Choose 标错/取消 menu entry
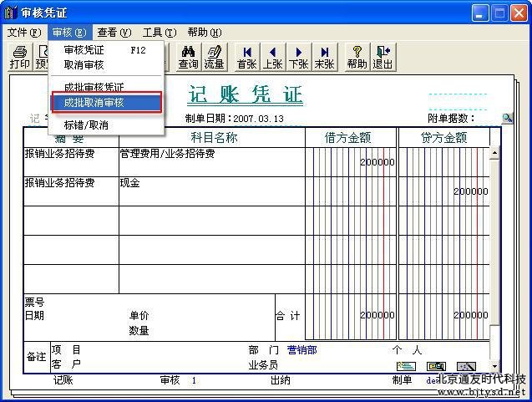 (x=86, y=125)
